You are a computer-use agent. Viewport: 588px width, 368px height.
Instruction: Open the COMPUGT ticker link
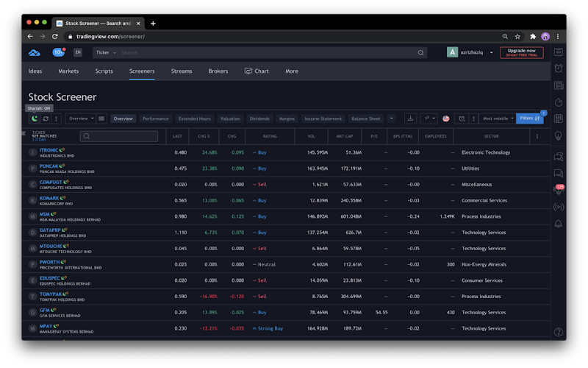point(51,182)
